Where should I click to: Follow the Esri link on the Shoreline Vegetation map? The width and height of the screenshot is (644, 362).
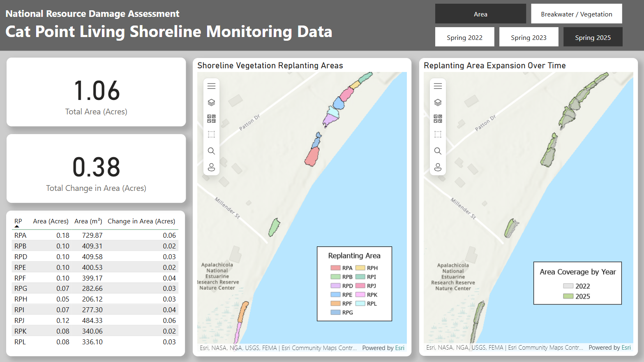pyautogui.click(x=399, y=348)
